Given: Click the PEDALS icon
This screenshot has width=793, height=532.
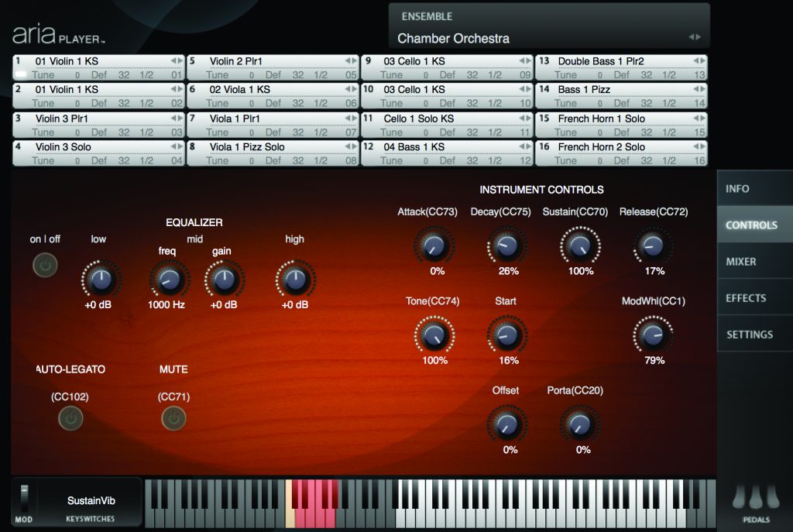Looking at the screenshot, I should pyautogui.click(x=756, y=497).
